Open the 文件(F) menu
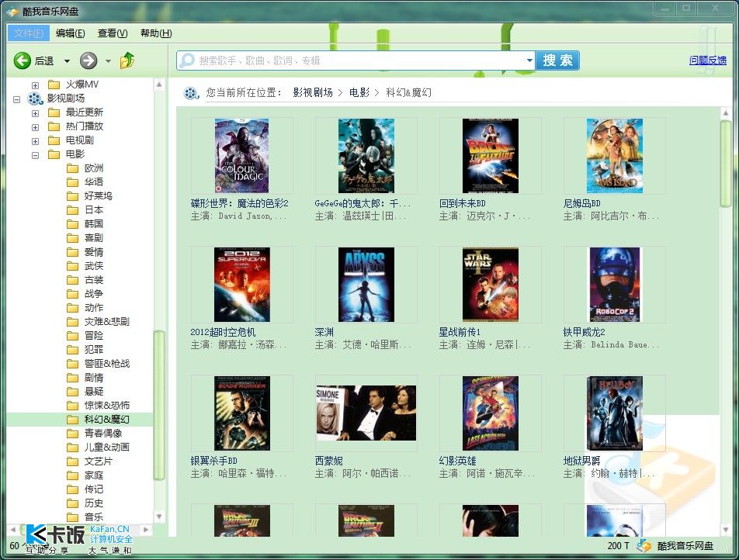 (28, 33)
